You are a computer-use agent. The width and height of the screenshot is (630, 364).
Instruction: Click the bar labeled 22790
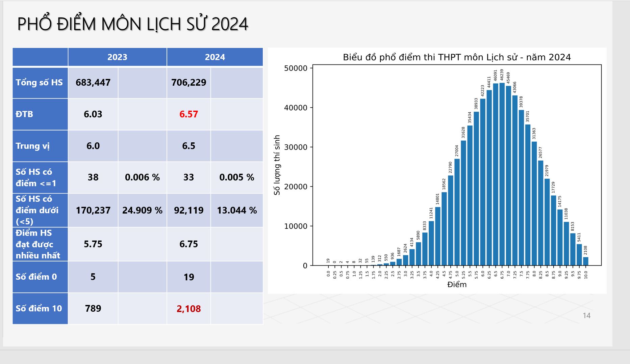pyautogui.click(x=451, y=221)
